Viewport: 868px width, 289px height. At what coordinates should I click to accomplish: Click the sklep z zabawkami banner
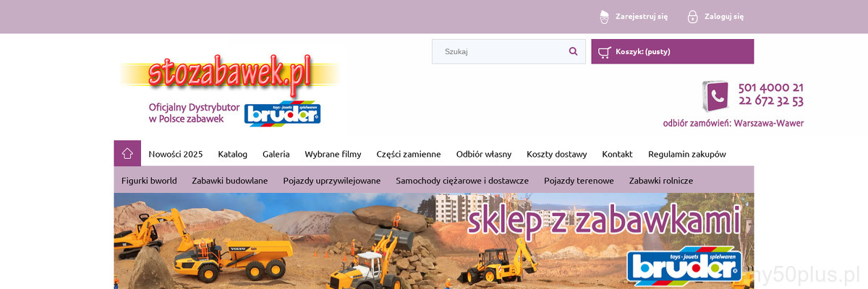coord(434,241)
